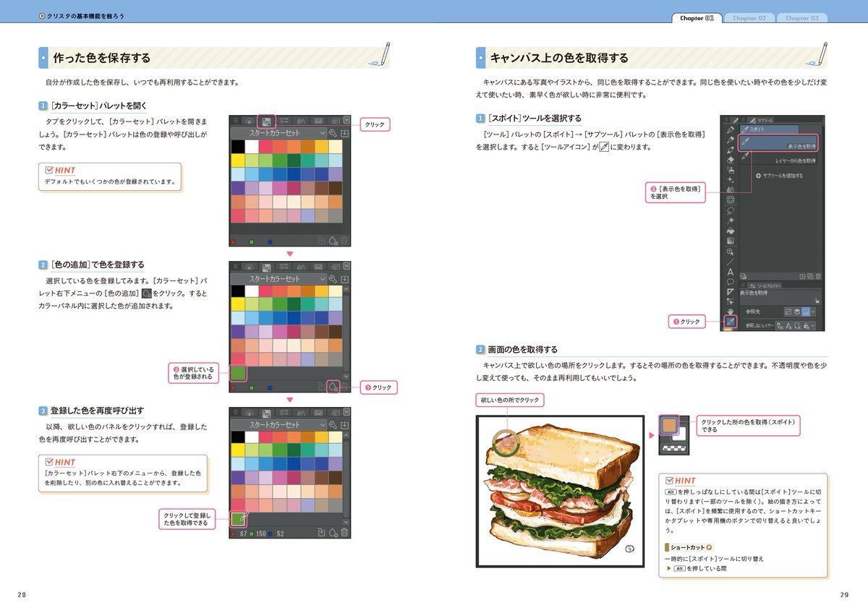Toggle the 参照先 checkbox in Tool Property

tap(787, 312)
